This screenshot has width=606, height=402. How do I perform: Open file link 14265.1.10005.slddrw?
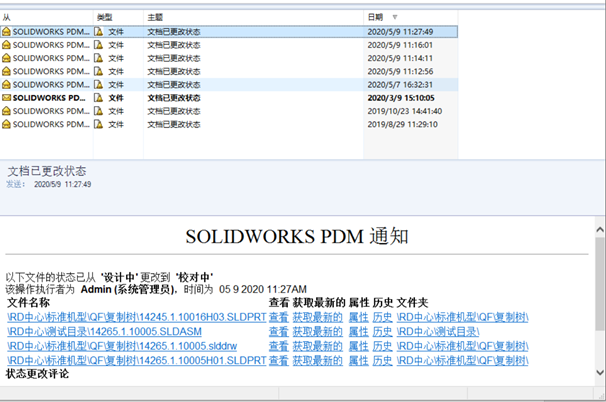tap(122, 346)
